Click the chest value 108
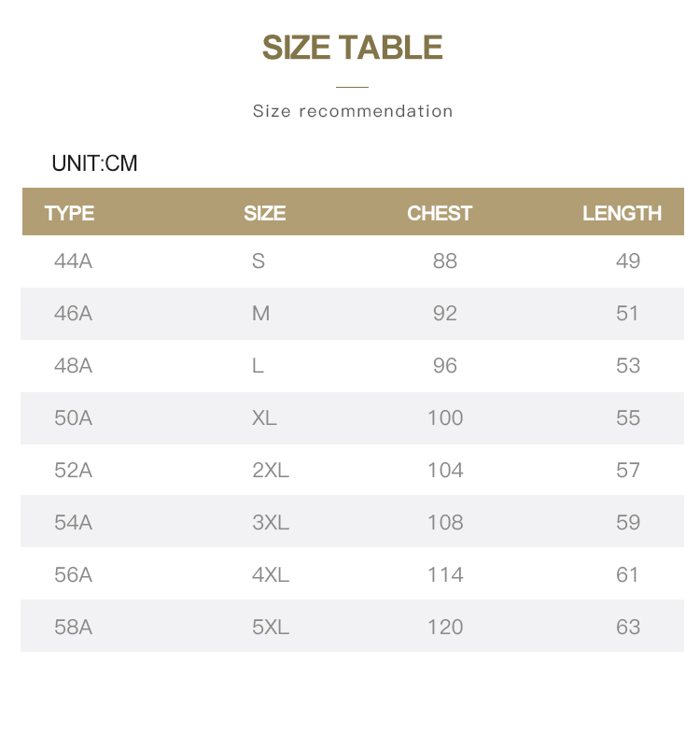Screen dimensions: 700x748 point(445,523)
